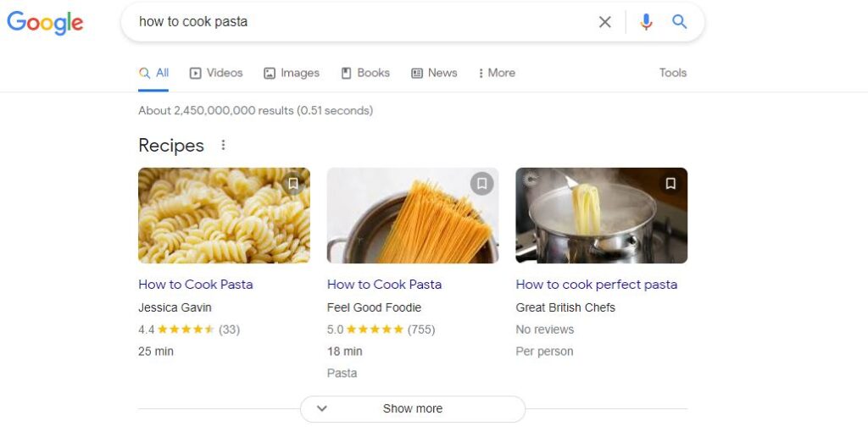This screenshot has height=432, width=868.
Task: Switch to the Videos tab
Action: 216,73
